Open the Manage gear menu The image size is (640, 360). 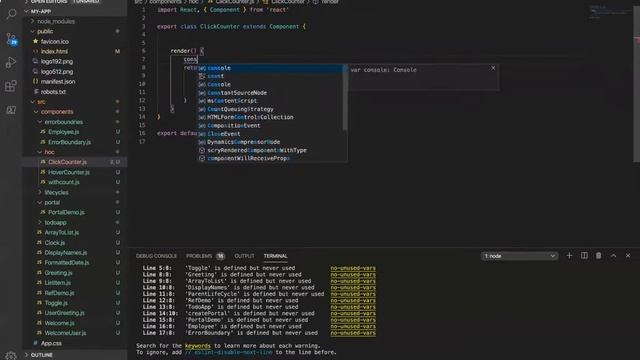(11, 355)
